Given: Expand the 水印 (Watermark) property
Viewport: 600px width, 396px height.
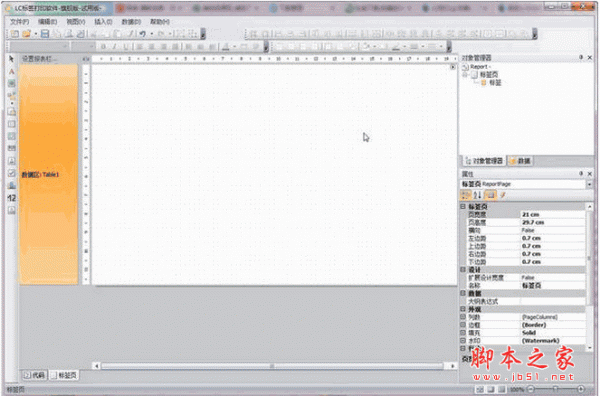Looking at the screenshot, I should coord(463,341).
